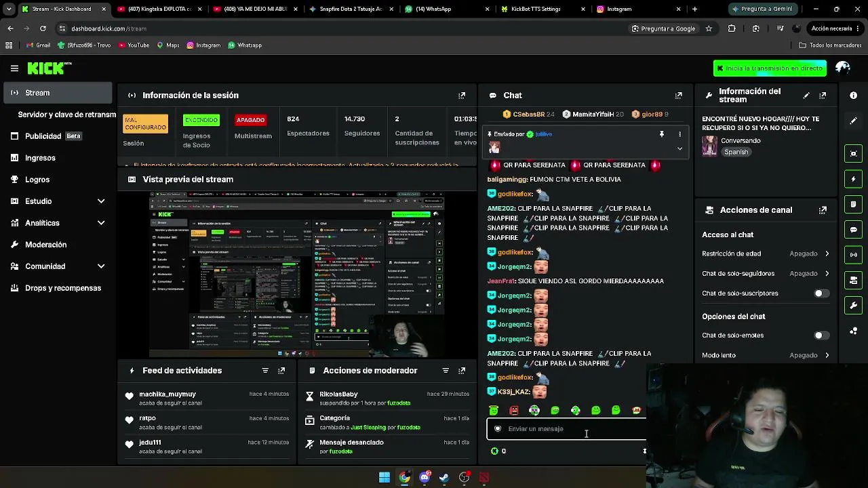Image resolution: width=868 pixels, height=488 pixels.
Task: Expand the Estudio sidebar section
Action: pyautogui.click(x=101, y=201)
